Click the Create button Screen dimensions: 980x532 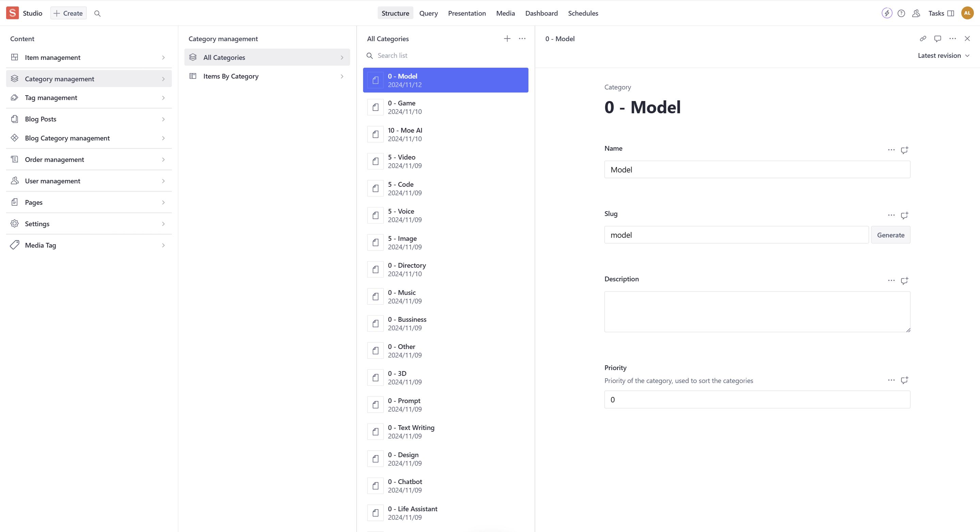click(x=68, y=13)
